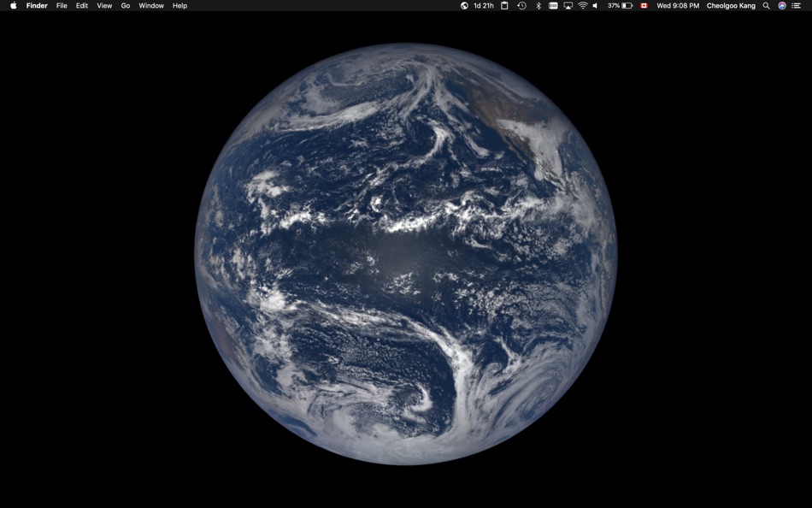Open Spotlight search magnifier
Image resolution: width=812 pixels, height=508 pixels.
(767, 6)
